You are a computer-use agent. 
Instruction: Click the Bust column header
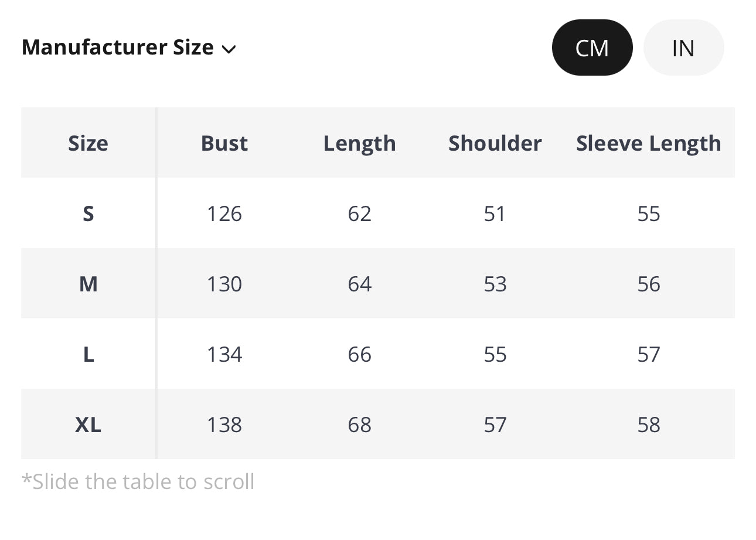(x=224, y=143)
